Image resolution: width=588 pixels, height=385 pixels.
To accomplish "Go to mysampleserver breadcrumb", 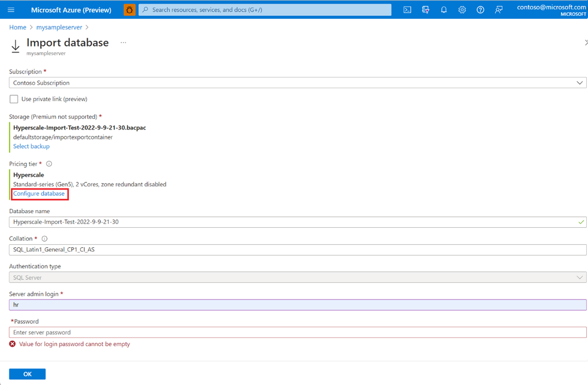I will click(x=59, y=28).
